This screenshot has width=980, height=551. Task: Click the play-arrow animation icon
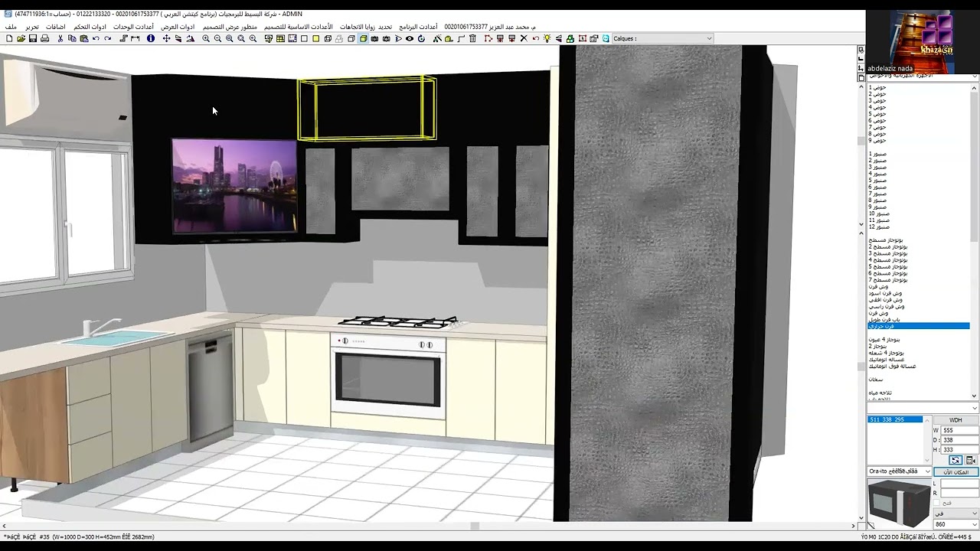point(398,38)
